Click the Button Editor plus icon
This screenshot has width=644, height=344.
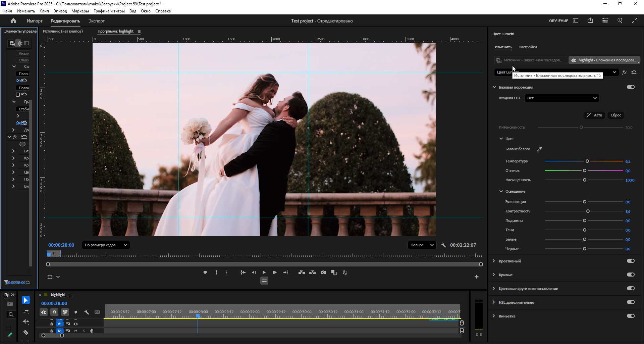point(476,277)
